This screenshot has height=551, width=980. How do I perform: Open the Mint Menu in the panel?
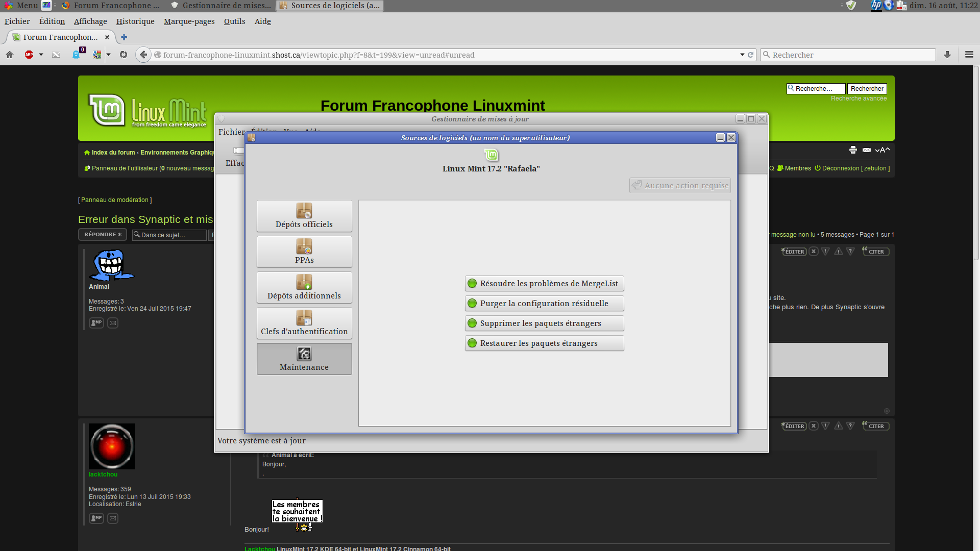pos(20,6)
